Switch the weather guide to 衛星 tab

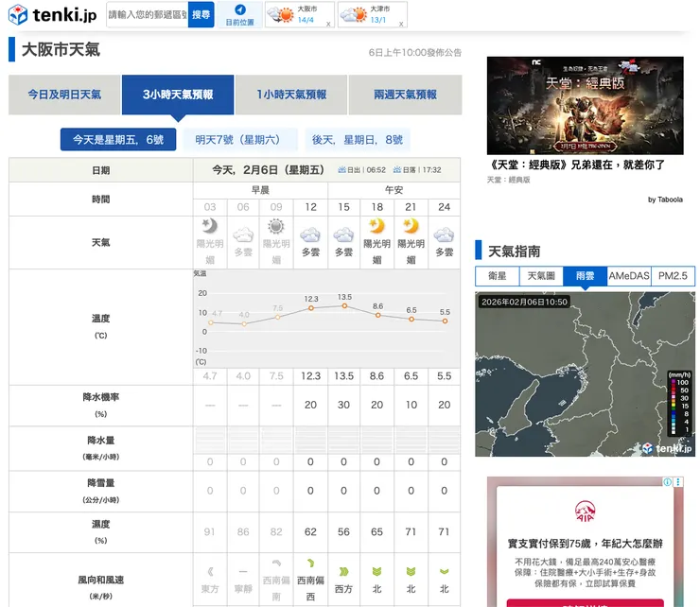pyautogui.click(x=498, y=276)
